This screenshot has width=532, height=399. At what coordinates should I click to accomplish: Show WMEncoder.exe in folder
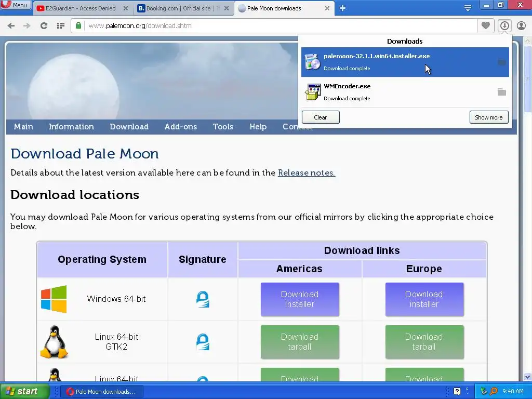point(501,92)
